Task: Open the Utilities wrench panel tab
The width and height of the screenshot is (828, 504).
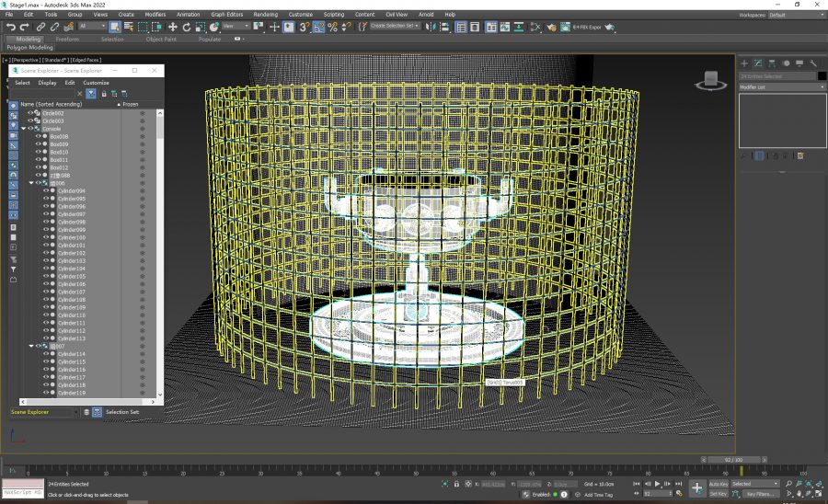Action: tap(814, 63)
